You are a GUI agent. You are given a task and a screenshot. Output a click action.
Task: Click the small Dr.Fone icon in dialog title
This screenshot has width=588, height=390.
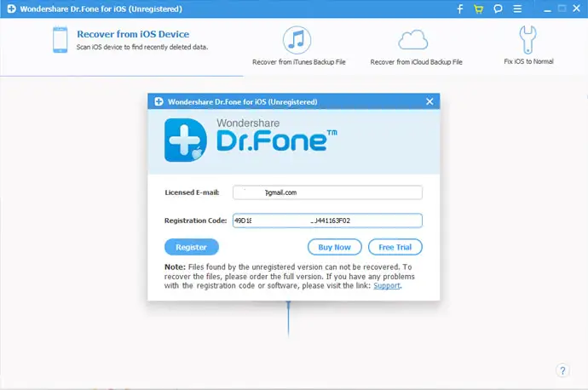pyautogui.click(x=159, y=101)
